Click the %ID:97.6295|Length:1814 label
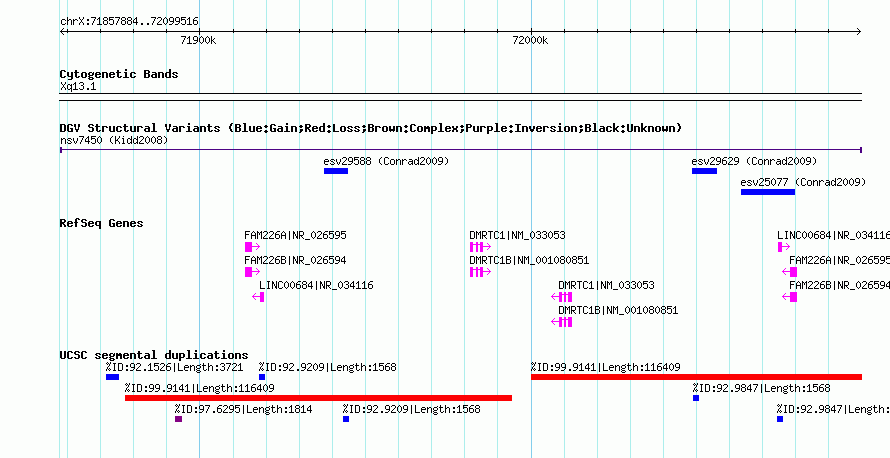 244,409
